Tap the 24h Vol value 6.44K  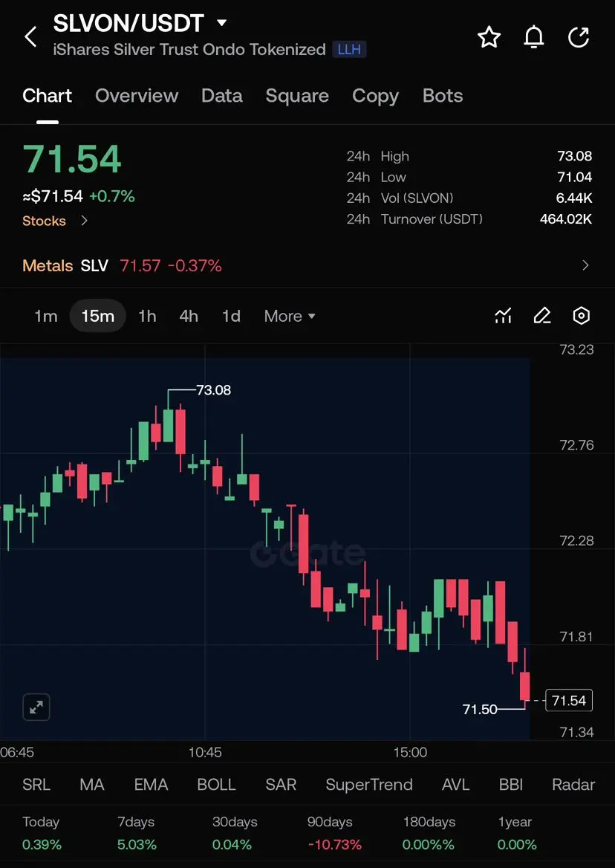point(573,198)
